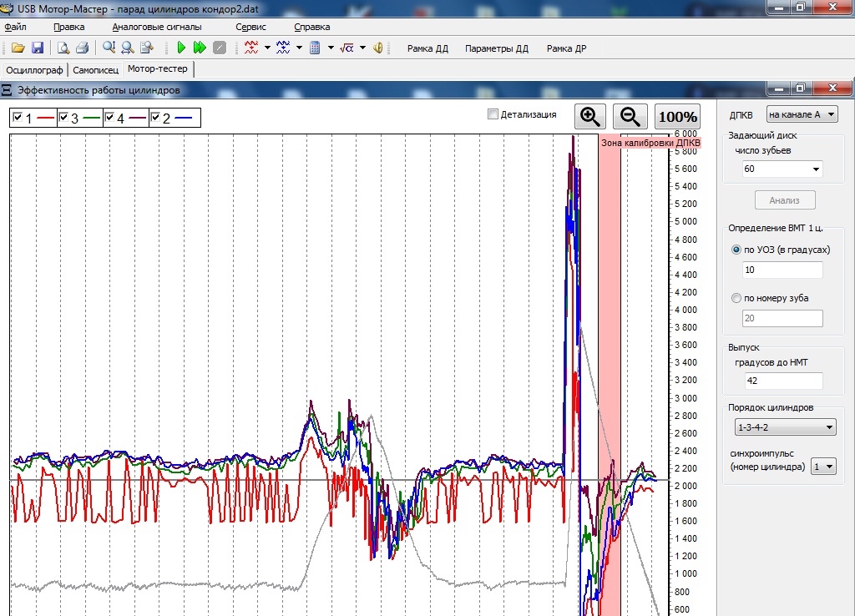This screenshot has width=855, height=616.
Task: Expand the calculator icon dropdown arrow
Action: click(331, 48)
